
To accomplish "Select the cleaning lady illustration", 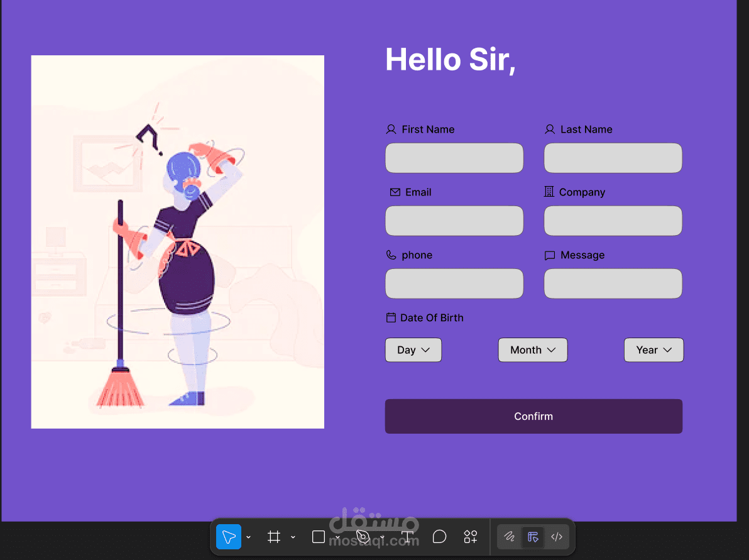I will tap(178, 242).
